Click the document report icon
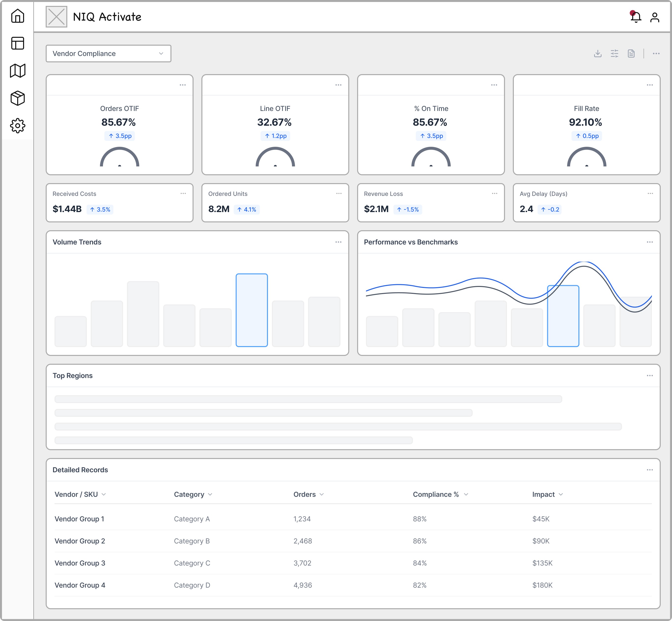The image size is (672, 621). (631, 54)
